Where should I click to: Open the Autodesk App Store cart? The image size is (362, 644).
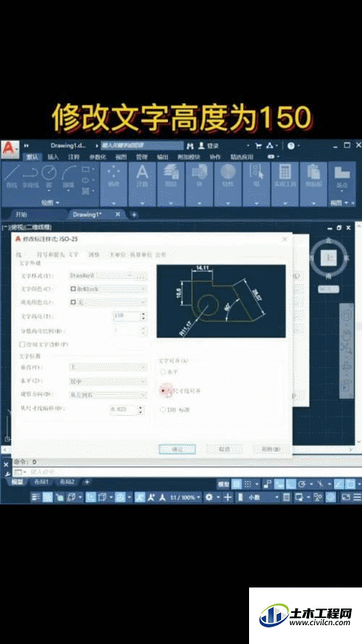pyautogui.click(x=258, y=146)
